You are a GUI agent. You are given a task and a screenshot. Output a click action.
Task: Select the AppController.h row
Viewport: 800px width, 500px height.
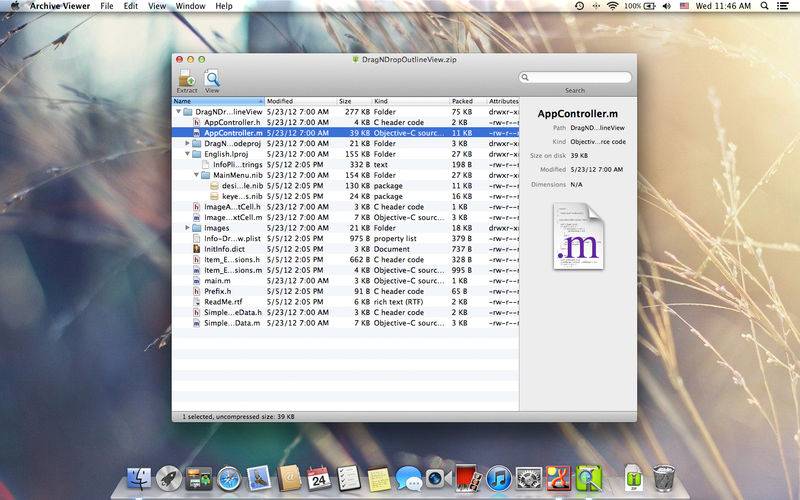coord(345,122)
